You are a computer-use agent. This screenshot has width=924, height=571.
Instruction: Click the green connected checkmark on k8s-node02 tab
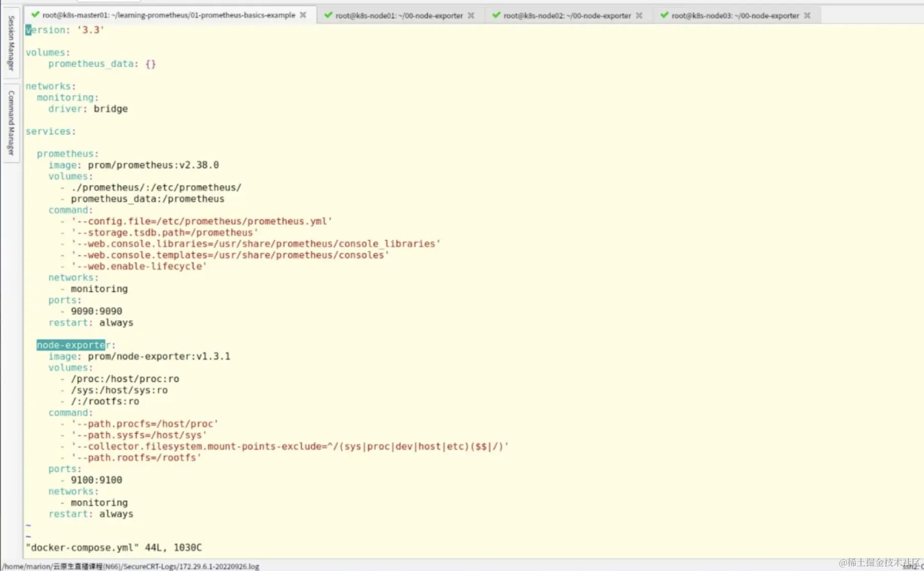click(x=496, y=15)
